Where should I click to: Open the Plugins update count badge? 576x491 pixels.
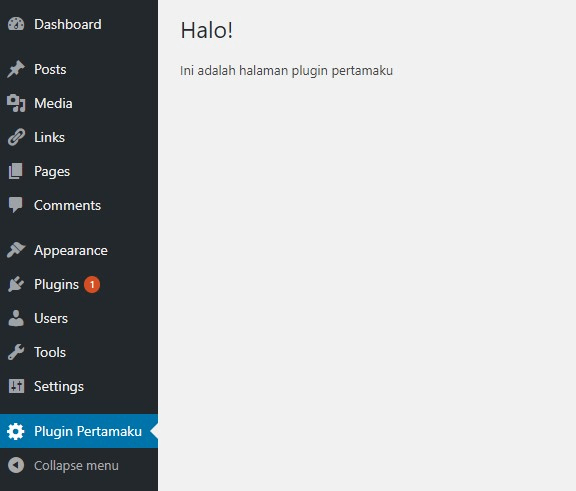pyautogui.click(x=92, y=285)
